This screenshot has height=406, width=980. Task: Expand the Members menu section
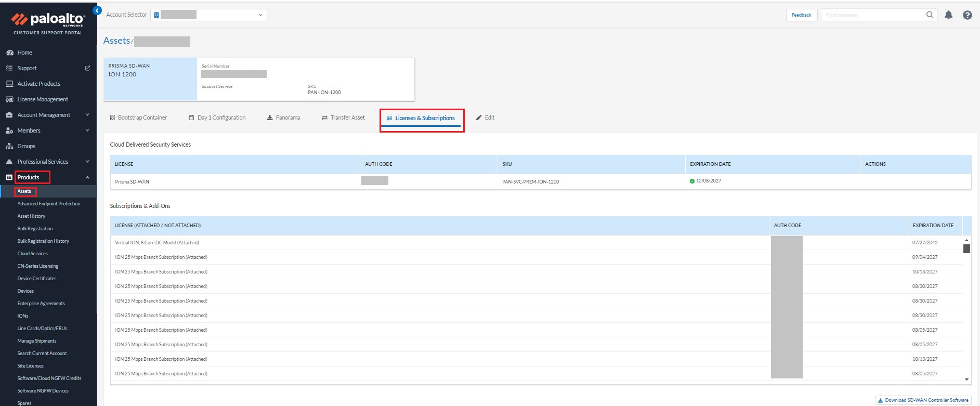[x=87, y=130]
